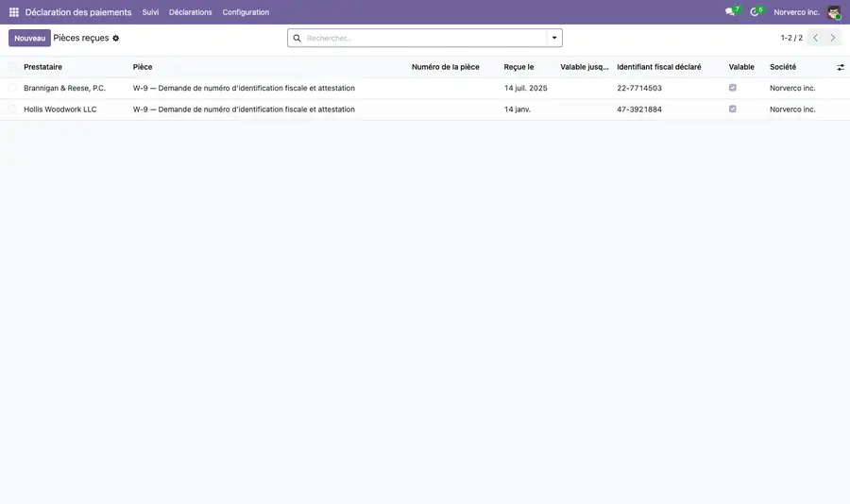
Task: Select all rows header checkbox
Action: 12,67
